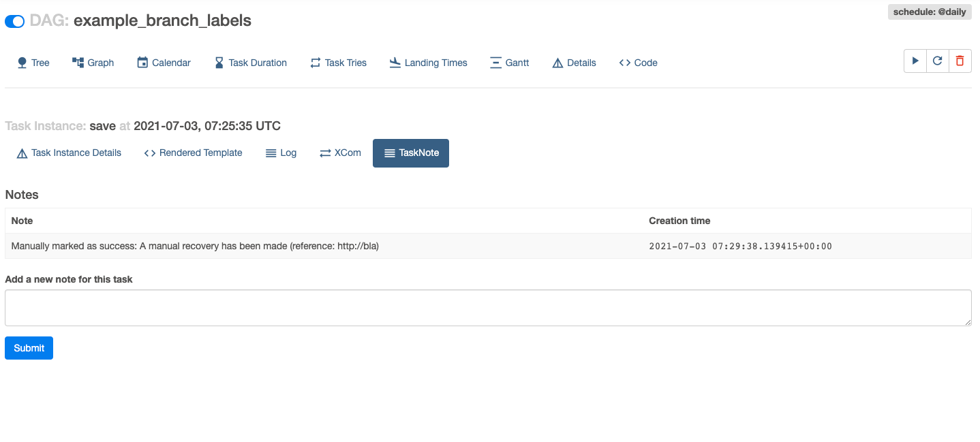This screenshot has height=442, width=980.
Task: Click the creation time 2021-07-03 07:29:38 cell
Action: pos(740,246)
